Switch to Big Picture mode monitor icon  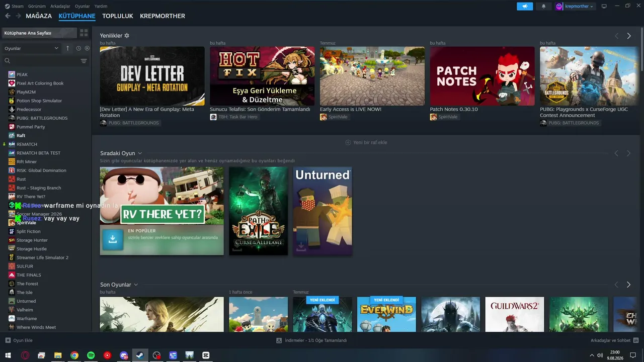click(x=604, y=7)
